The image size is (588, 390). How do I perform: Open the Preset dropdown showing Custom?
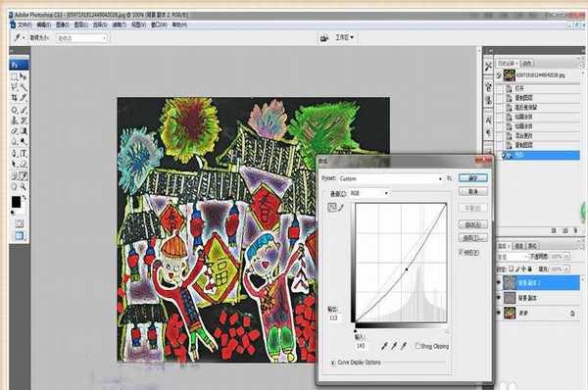point(391,178)
